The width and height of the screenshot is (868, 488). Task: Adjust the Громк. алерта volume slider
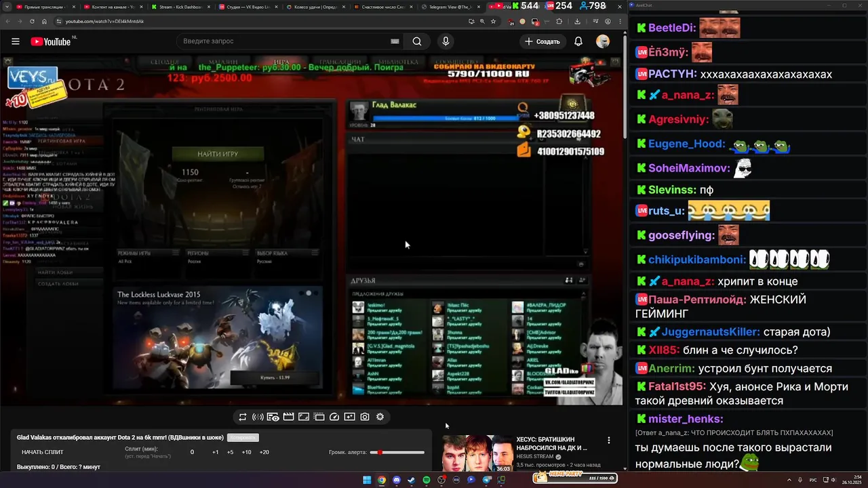pos(397,452)
